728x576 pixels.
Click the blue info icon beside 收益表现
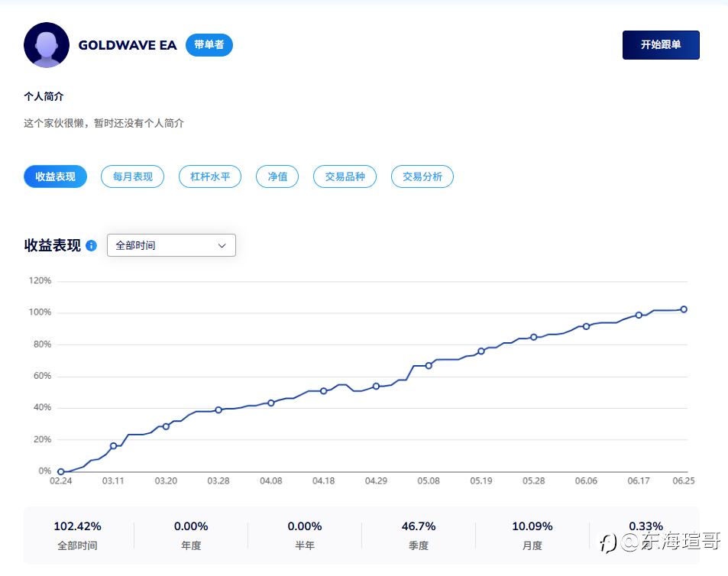pos(92,245)
